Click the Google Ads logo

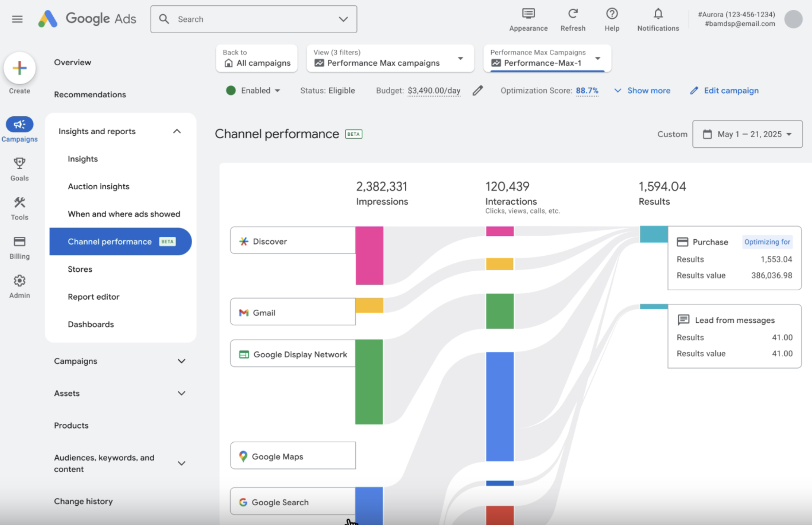[x=87, y=19]
